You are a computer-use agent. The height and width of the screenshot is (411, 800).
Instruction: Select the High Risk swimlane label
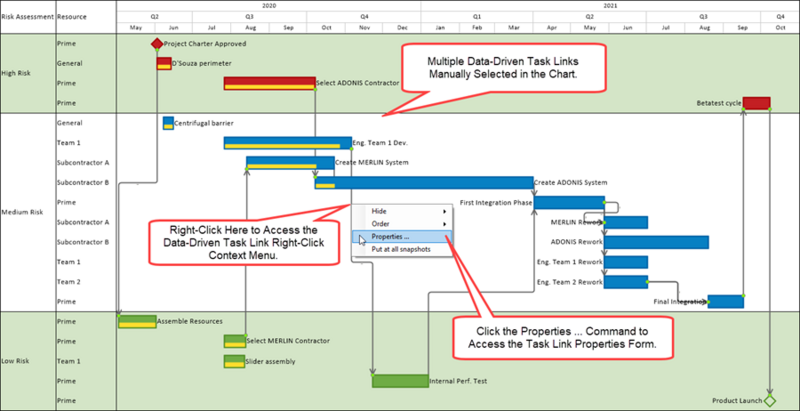(16, 73)
